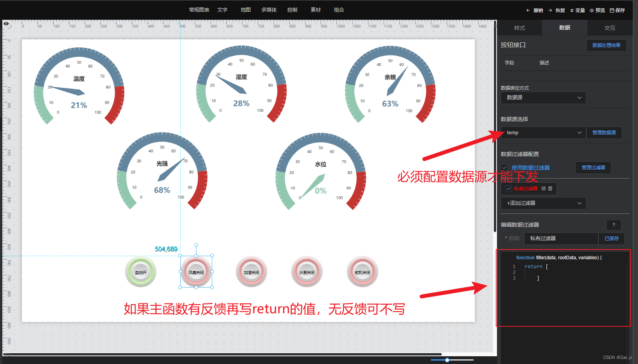
Task: Select the 湿度 gauge chart
Action: coord(241,84)
